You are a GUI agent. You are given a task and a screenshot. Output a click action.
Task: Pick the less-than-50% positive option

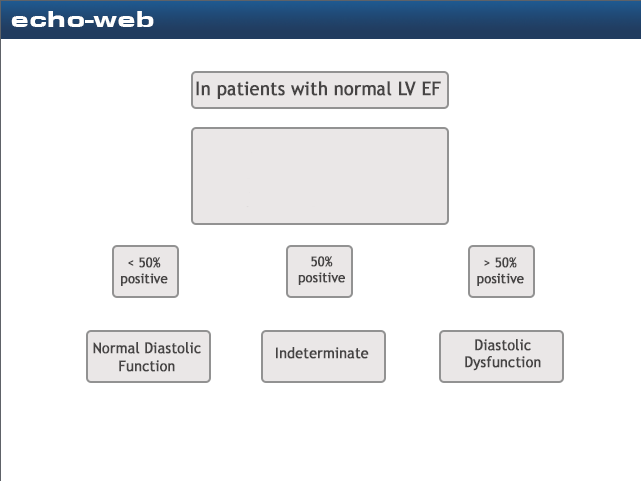[x=145, y=271]
